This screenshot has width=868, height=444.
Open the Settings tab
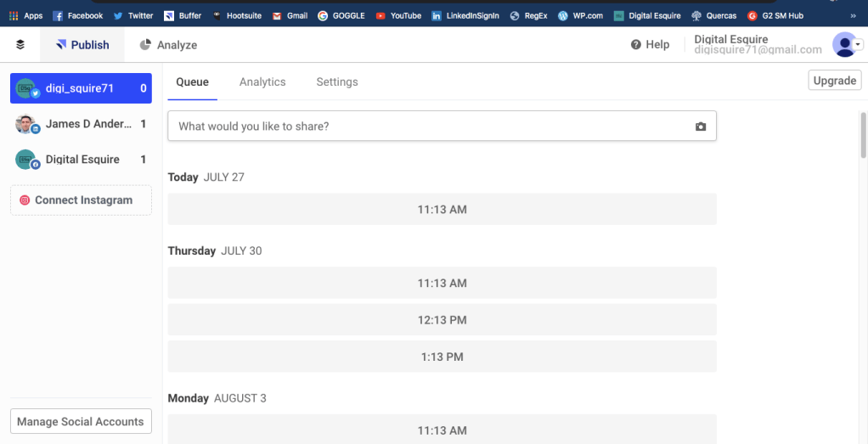337,82
